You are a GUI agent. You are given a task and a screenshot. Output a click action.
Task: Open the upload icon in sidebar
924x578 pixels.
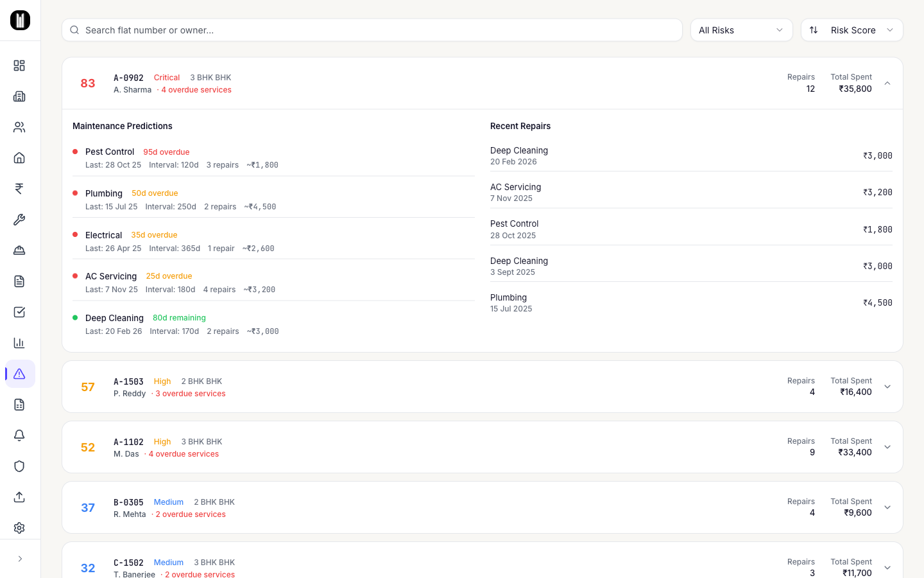[19, 497]
